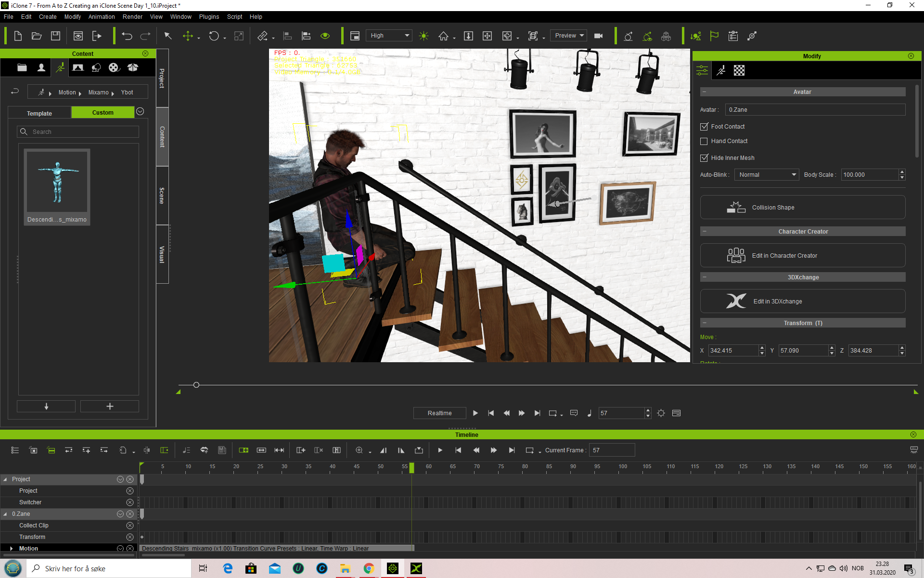
Task: Open the Avatar content tab icon
Action: 41,67
